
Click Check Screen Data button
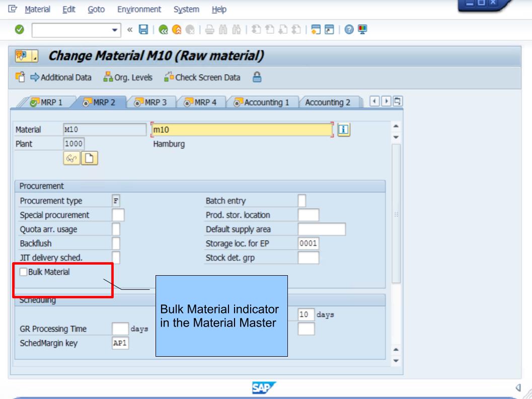tap(202, 77)
